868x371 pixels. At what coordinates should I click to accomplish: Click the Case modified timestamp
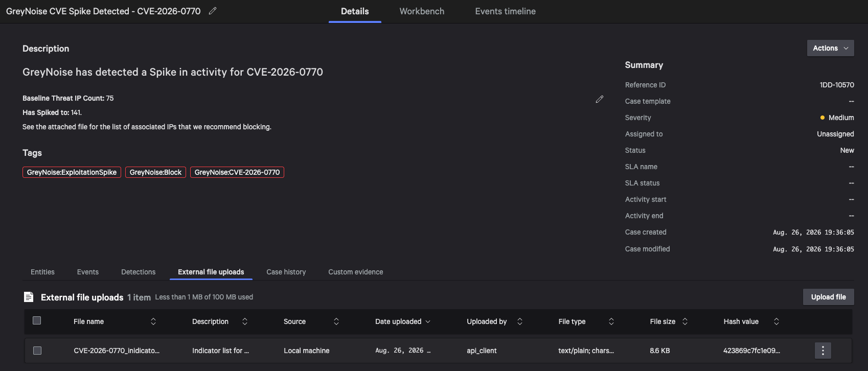pos(813,249)
